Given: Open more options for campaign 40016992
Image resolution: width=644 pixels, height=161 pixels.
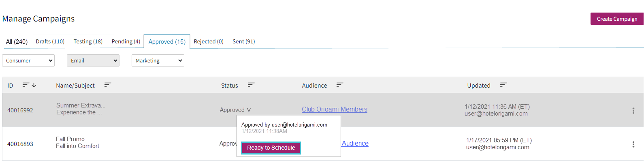Looking at the screenshot, I should point(633,110).
